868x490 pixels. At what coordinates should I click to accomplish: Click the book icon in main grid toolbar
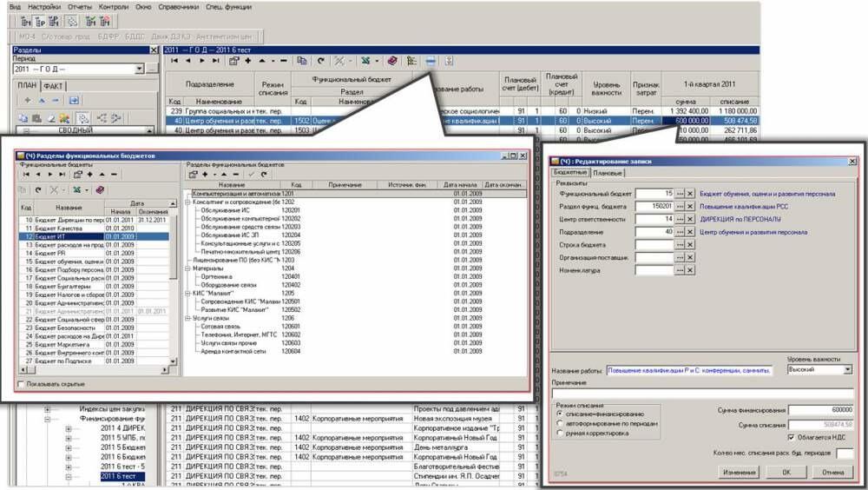click(391, 61)
